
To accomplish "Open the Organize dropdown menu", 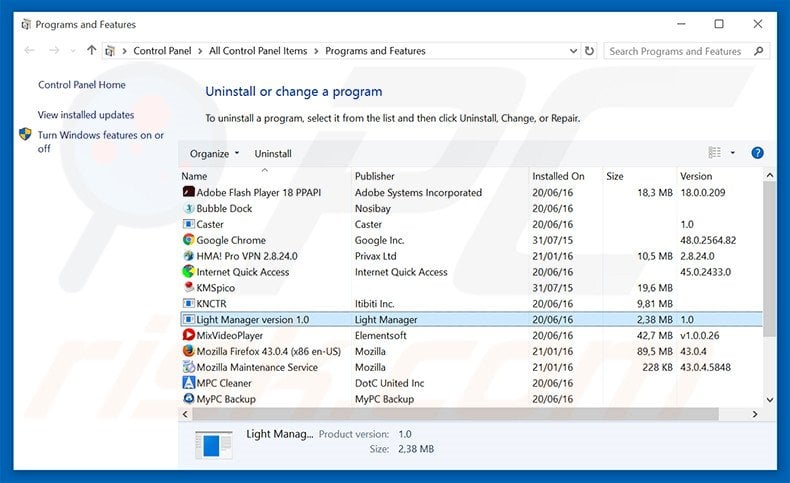I will (214, 154).
